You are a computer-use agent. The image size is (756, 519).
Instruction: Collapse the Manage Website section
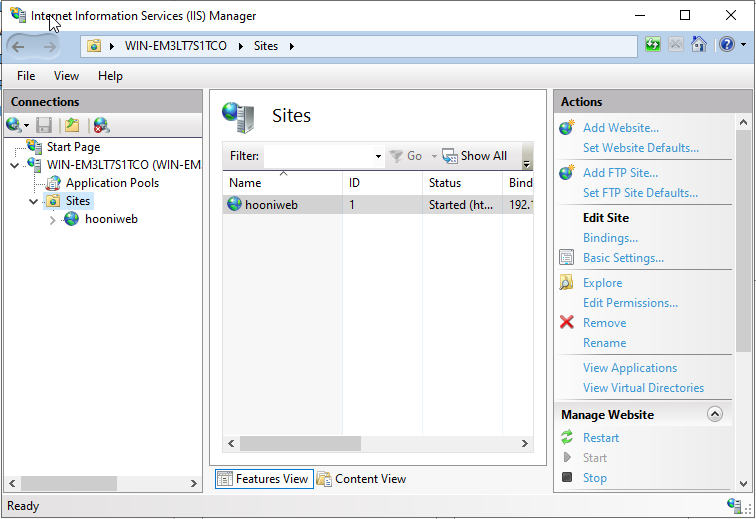[x=715, y=414]
